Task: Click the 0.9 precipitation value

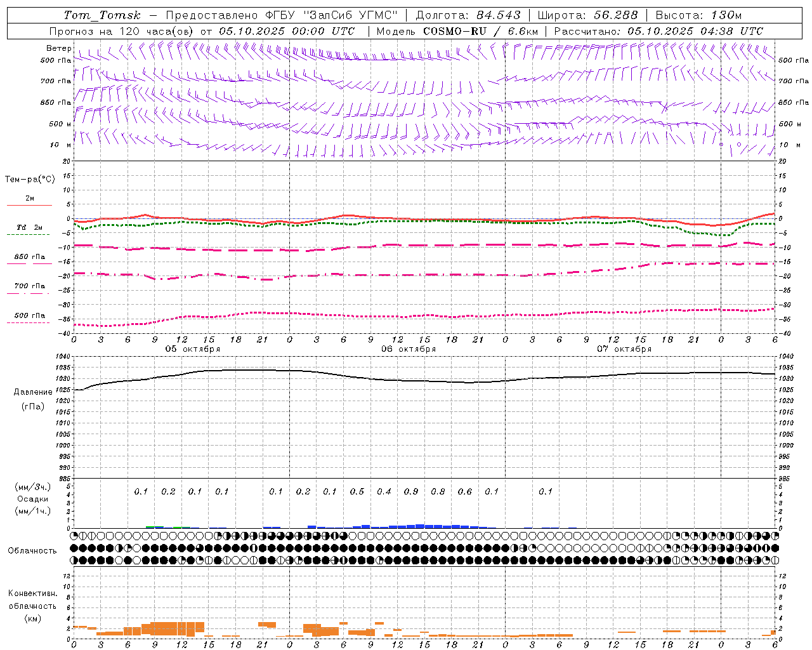Action: 411,491
